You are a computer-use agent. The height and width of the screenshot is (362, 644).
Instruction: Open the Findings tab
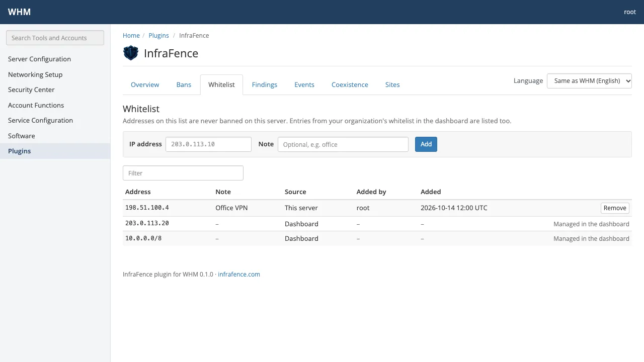[x=265, y=84]
